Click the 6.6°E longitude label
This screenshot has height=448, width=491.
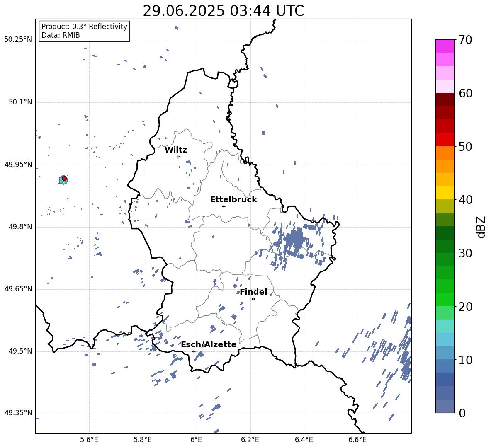click(x=357, y=440)
